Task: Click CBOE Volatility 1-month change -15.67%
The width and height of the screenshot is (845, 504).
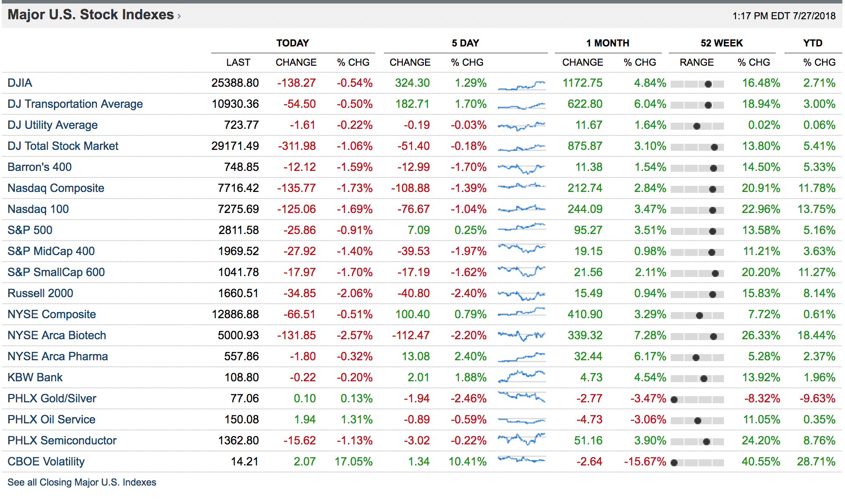Action: 645,461
